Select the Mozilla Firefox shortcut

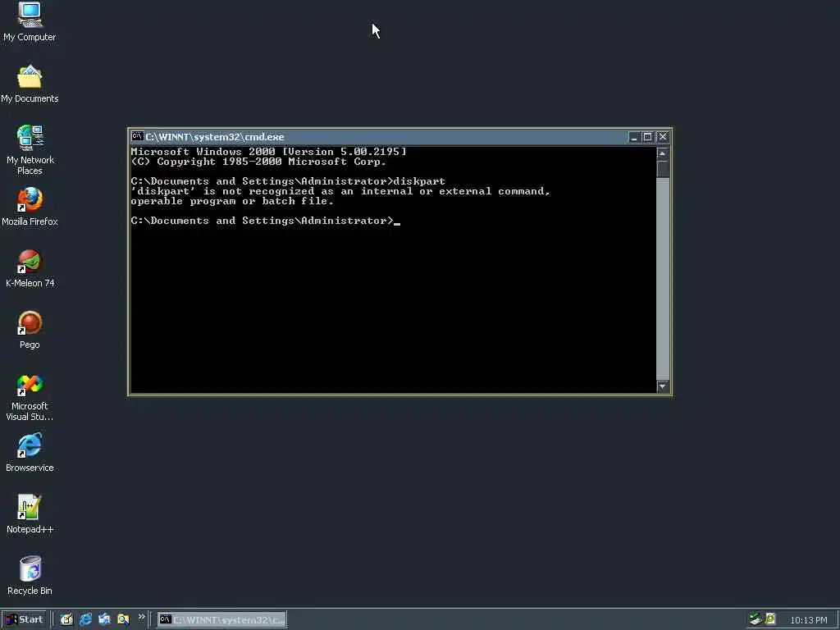click(30, 207)
